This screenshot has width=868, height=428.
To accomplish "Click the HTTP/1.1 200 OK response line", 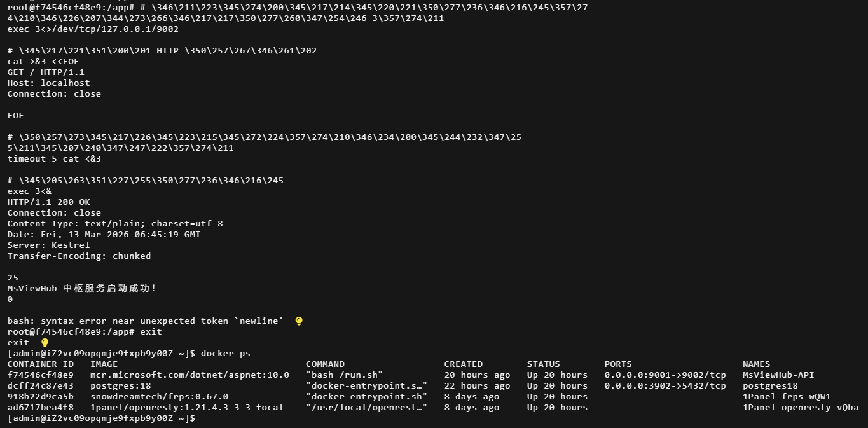I will pyautogui.click(x=48, y=202).
